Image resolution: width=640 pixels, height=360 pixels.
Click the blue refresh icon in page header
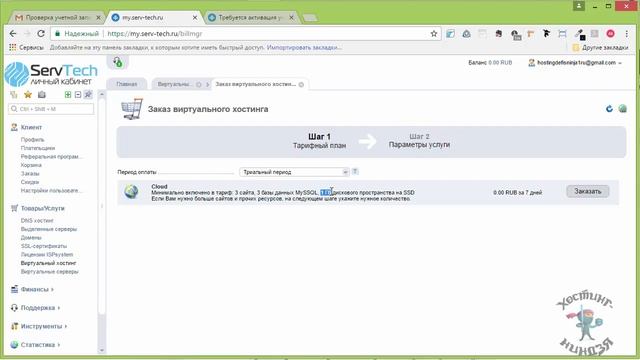[x=609, y=109]
